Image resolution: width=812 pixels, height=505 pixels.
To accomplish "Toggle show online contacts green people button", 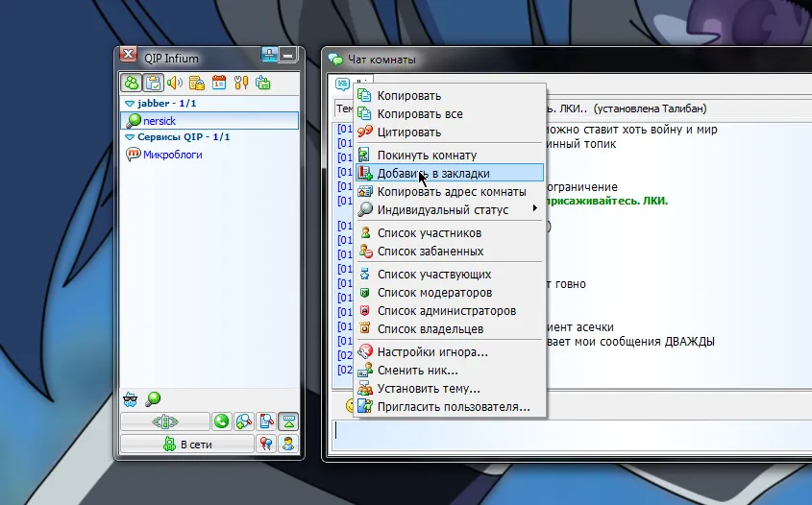I will click(131, 83).
